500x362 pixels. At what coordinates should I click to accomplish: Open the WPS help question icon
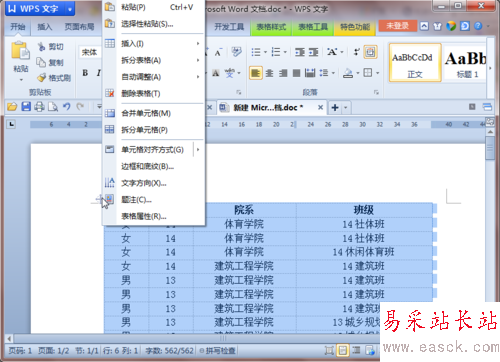[478, 26]
